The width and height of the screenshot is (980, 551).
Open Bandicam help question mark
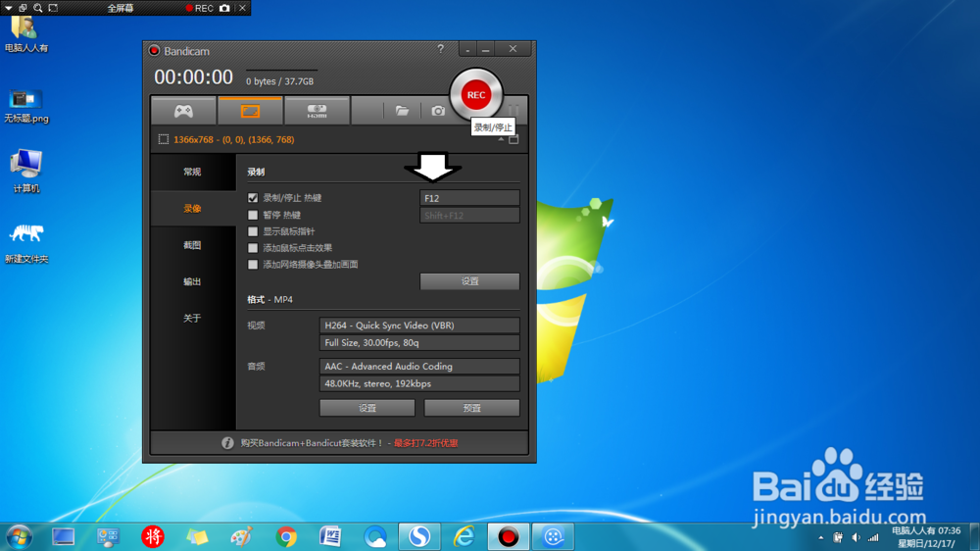(441, 49)
